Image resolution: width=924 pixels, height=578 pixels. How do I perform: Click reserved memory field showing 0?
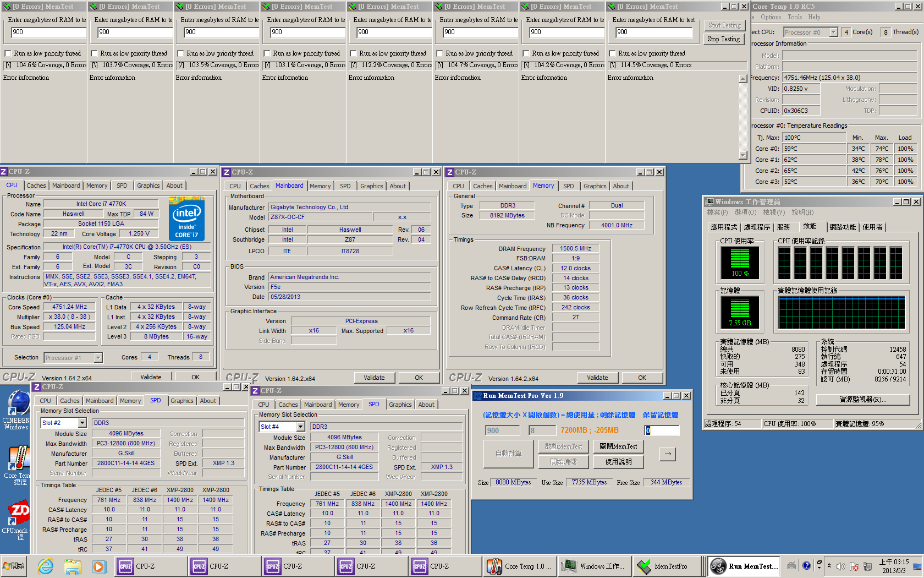click(x=662, y=430)
